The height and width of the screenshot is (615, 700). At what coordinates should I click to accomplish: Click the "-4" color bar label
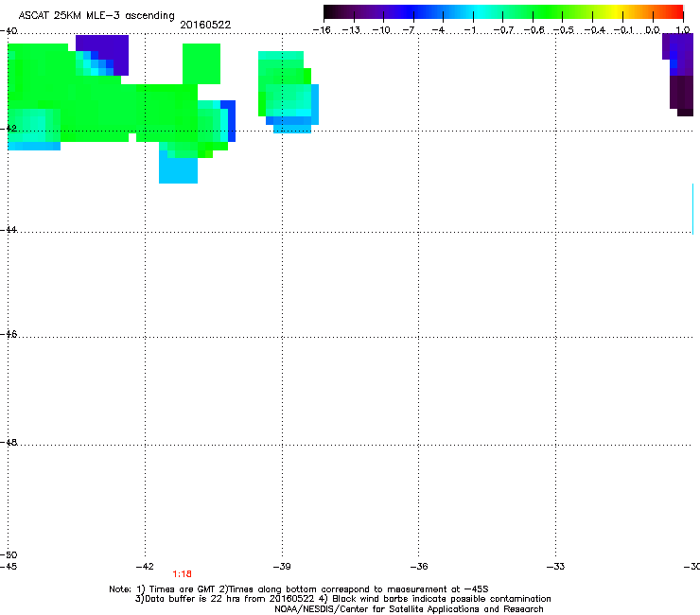[x=438, y=30]
